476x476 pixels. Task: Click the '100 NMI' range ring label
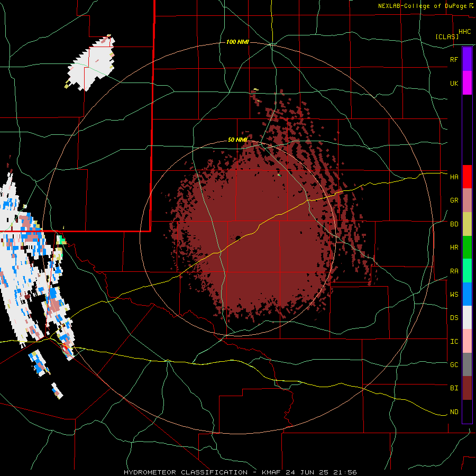coord(237,42)
